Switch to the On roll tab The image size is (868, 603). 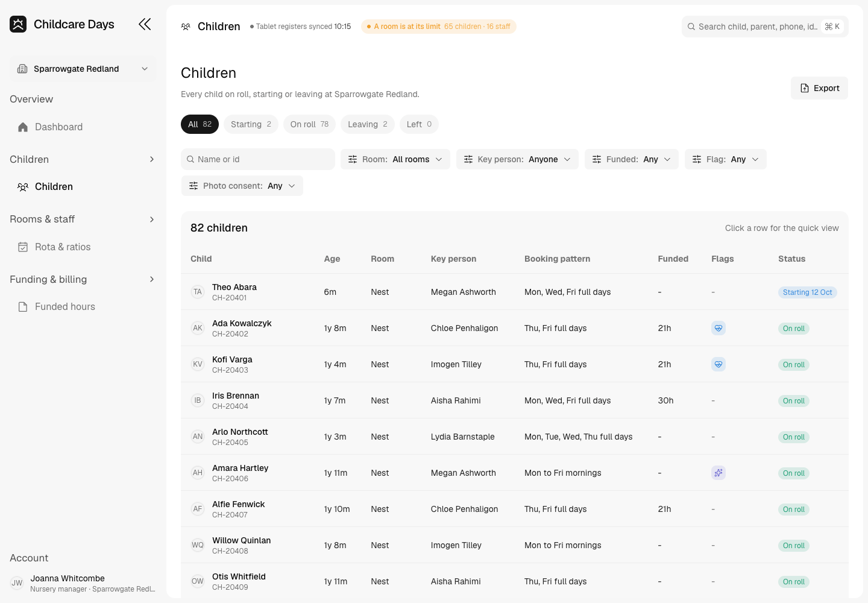click(x=309, y=124)
